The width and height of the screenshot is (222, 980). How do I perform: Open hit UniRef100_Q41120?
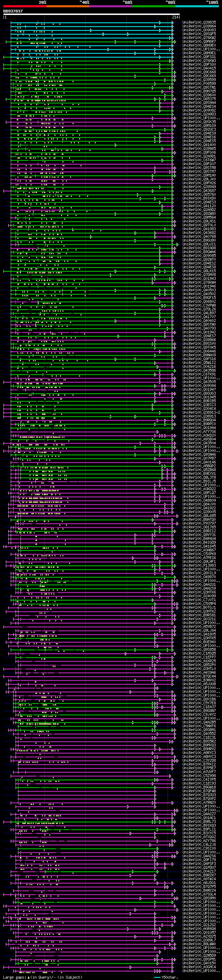199,206
